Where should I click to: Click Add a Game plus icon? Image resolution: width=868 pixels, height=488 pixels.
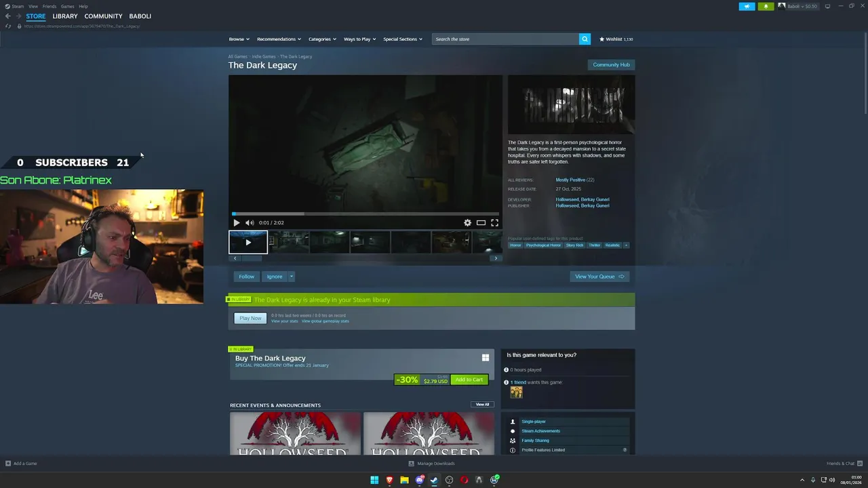click(x=8, y=464)
